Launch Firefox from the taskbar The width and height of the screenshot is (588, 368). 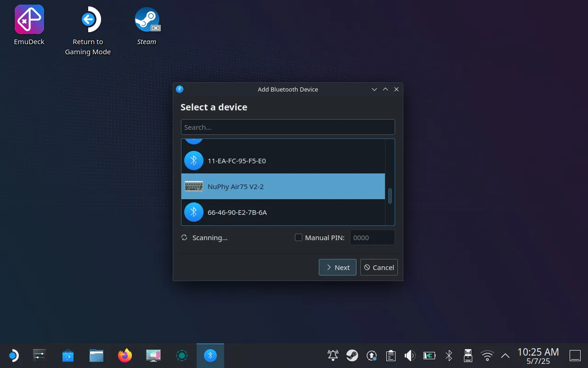click(124, 355)
